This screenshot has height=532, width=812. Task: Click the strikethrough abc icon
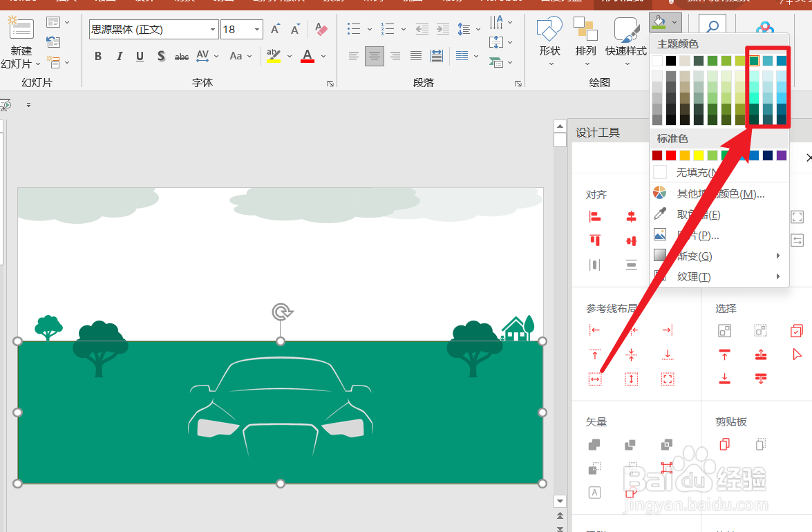pos(182,57)
